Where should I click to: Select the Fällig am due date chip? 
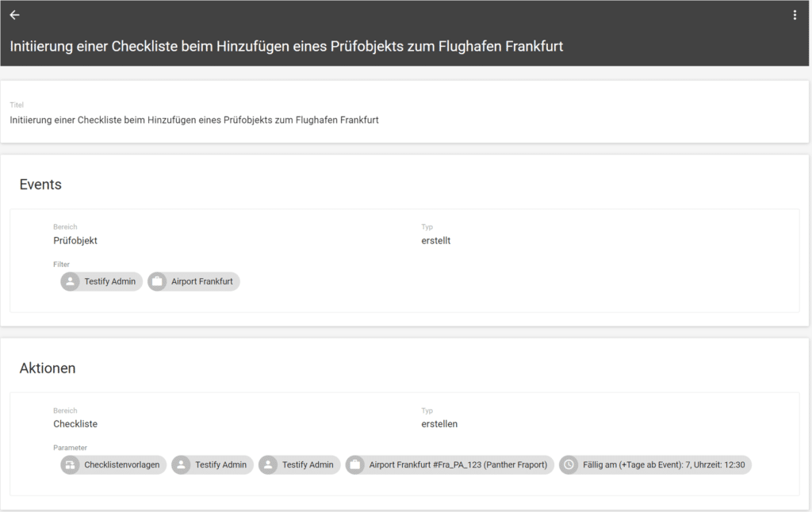pos(656,465)
